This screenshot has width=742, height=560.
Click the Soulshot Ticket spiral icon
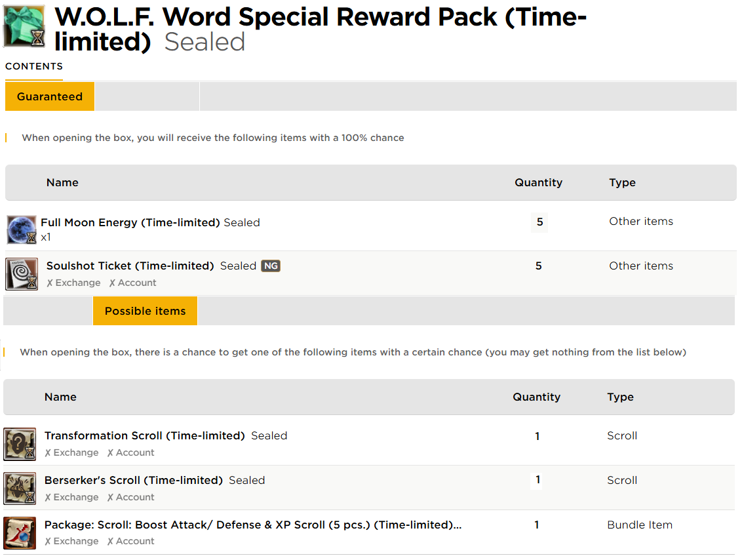click(x=22, y=274)
